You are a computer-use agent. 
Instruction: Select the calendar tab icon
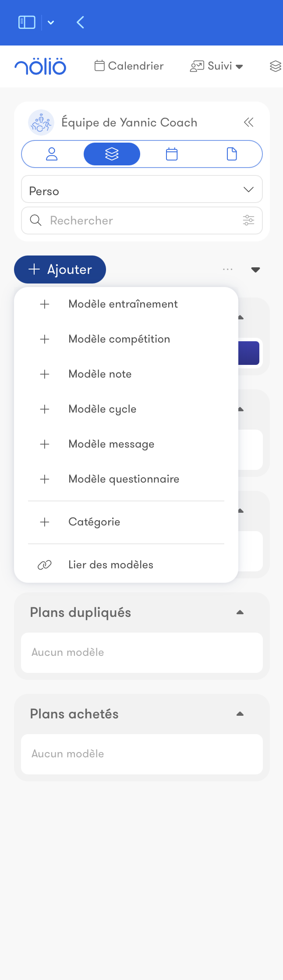coord(172,154)
